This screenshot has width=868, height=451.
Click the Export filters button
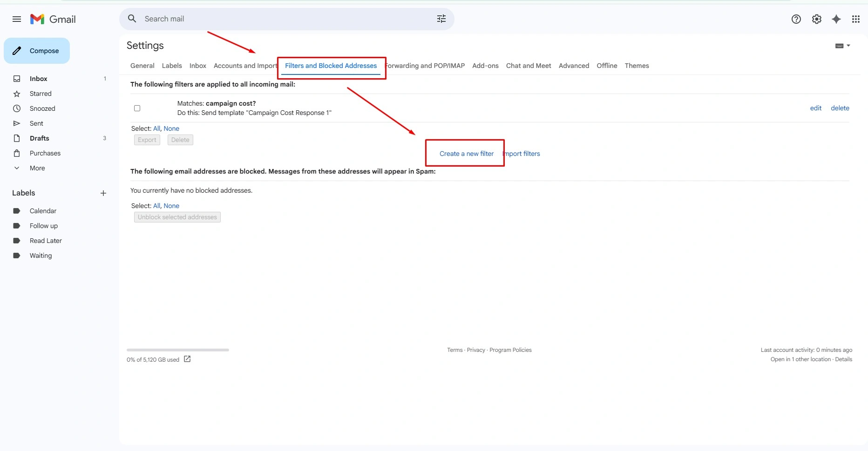(x=147, y=140)
